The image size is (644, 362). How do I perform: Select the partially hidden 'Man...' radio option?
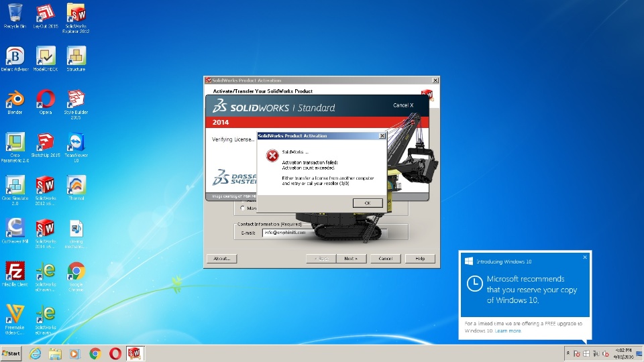242,208
